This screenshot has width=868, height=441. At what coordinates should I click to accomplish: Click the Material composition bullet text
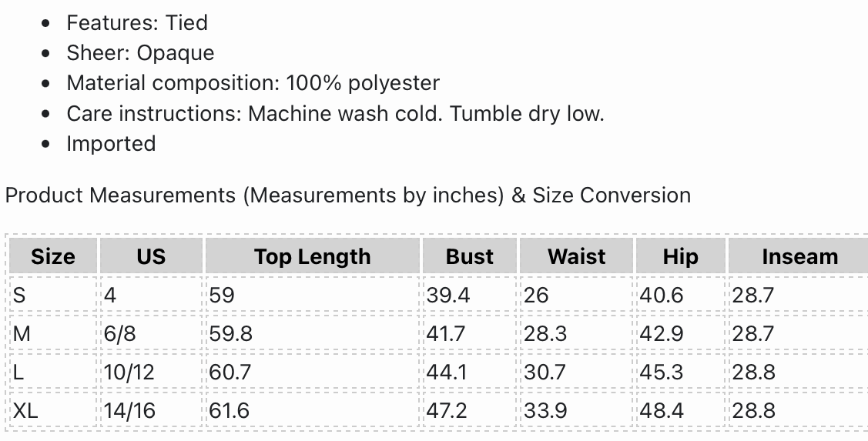coord(253,83)
